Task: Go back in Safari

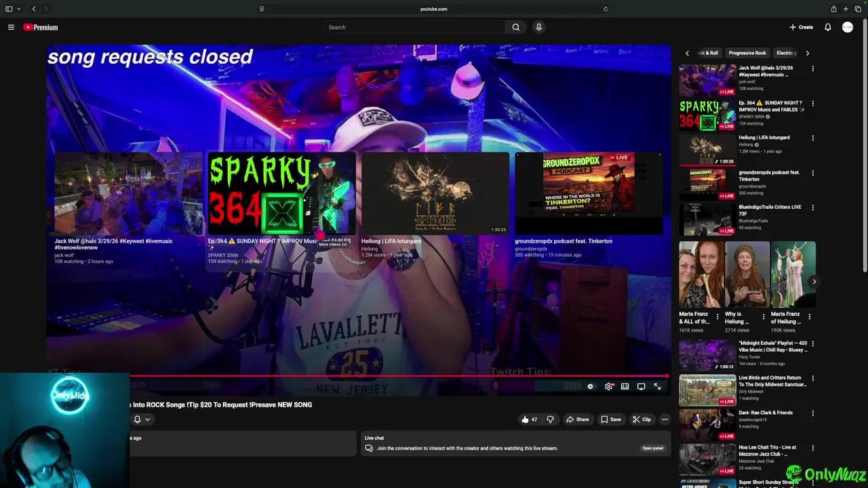Action: 34,9
